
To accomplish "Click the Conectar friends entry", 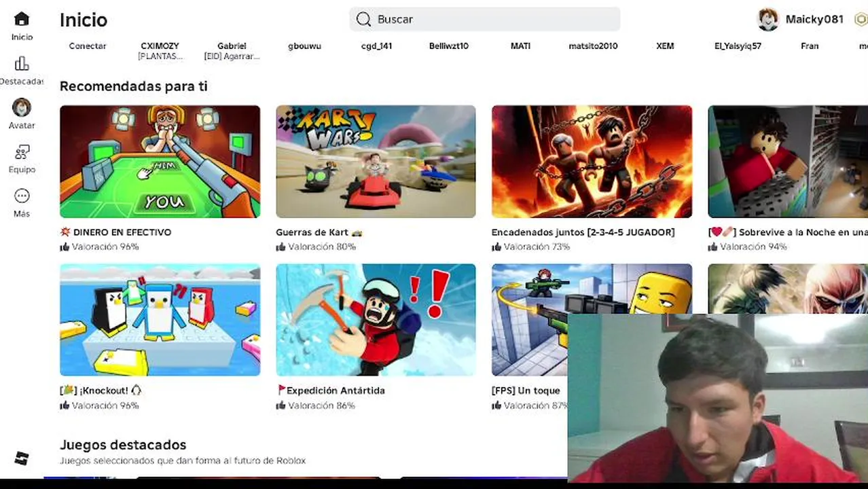I will [x=88, y=46].
